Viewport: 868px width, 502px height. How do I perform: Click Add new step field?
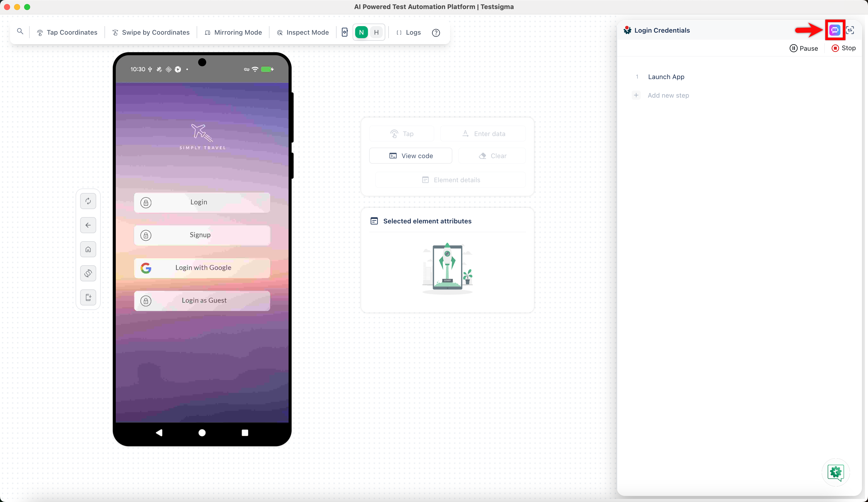click(668, 95)
